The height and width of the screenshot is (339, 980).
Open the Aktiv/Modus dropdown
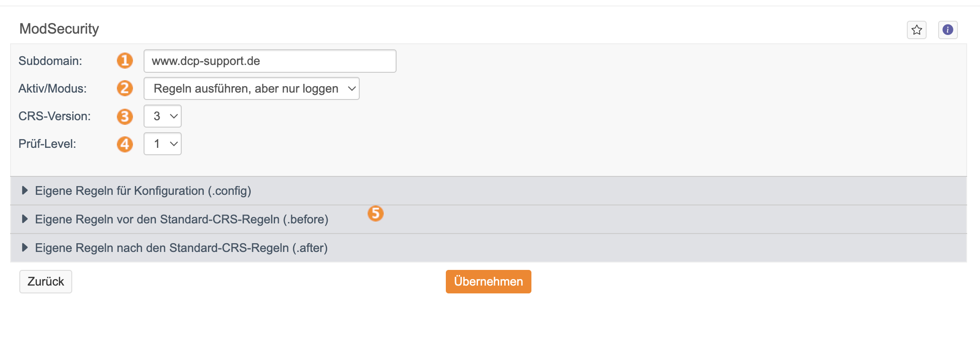(252, 88)
